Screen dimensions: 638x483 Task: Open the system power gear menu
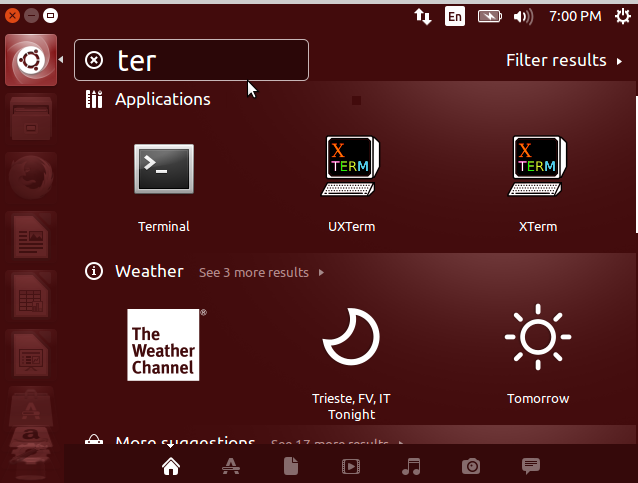pos(623,17)
